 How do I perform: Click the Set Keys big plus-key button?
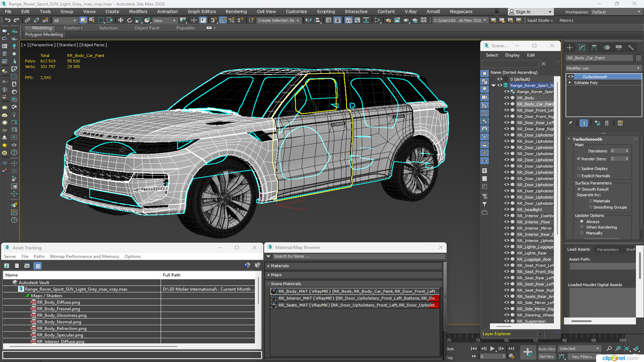[528, 352]
